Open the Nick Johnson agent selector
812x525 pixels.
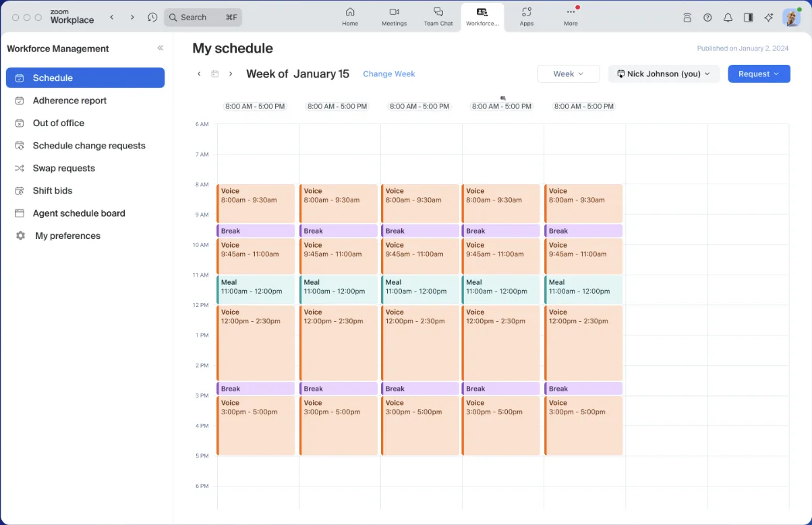tap(663, 74)
